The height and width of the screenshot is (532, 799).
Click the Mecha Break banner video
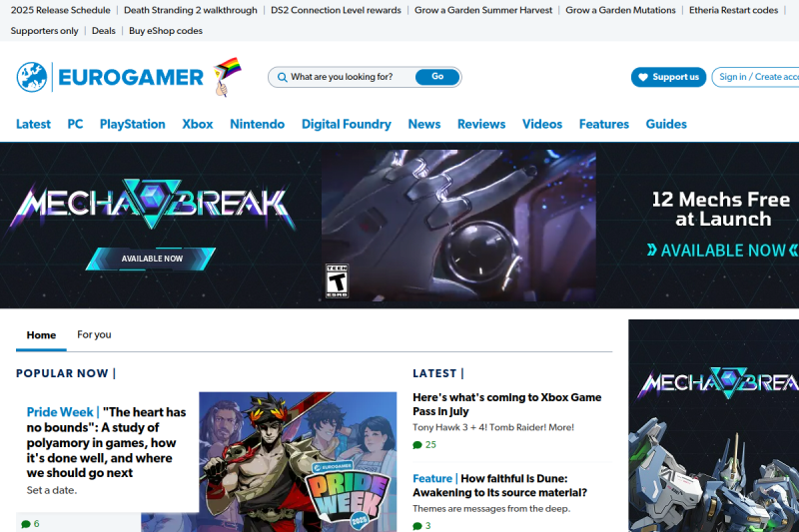(458, 226)
